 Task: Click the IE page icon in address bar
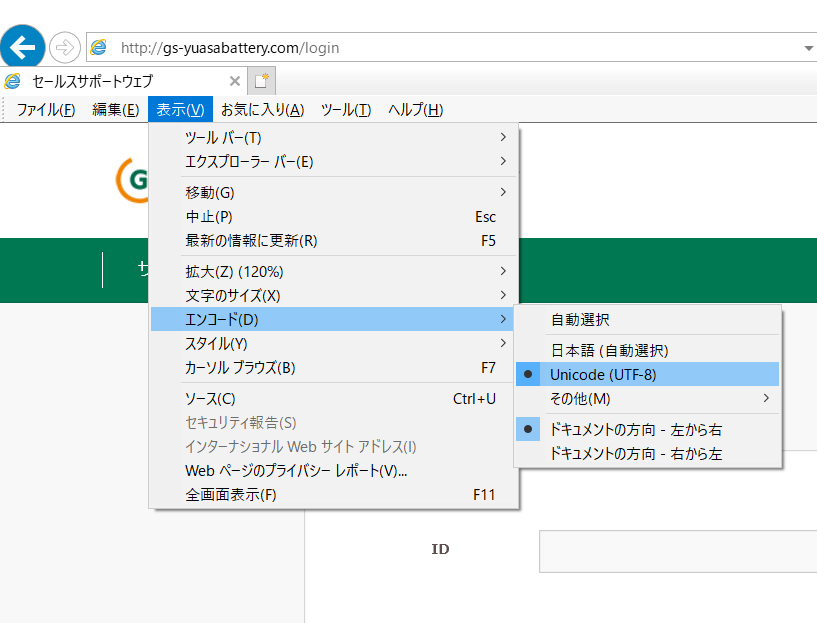pyautogui.click(x=98, y=47)
